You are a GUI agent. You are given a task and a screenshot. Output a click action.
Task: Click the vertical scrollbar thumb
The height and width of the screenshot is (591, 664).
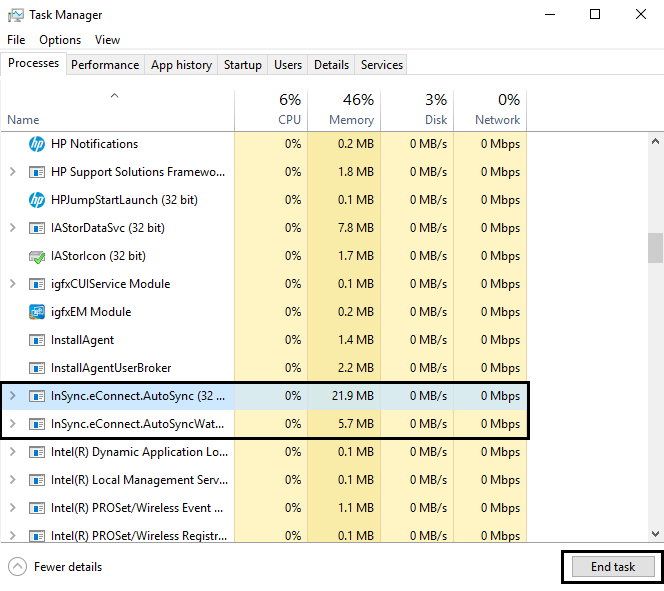[x=655, y=248]
